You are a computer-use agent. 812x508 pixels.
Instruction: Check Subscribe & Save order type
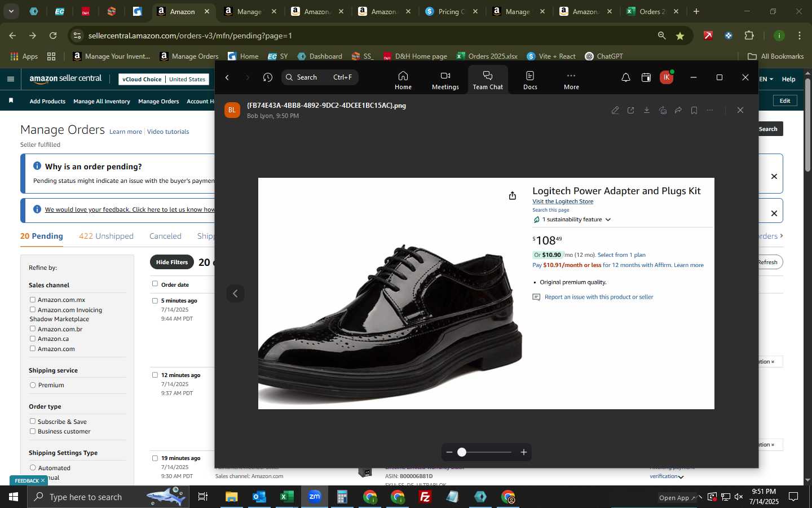[33, 421]
